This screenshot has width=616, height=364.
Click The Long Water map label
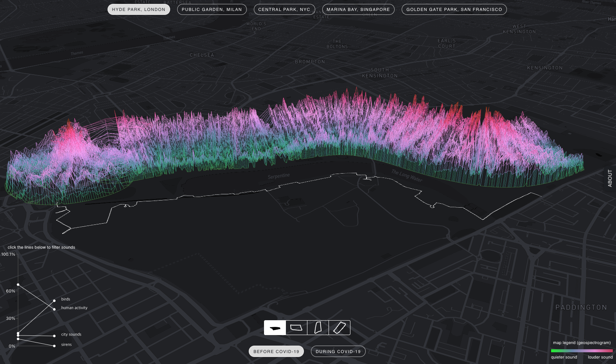pos(407,176)
